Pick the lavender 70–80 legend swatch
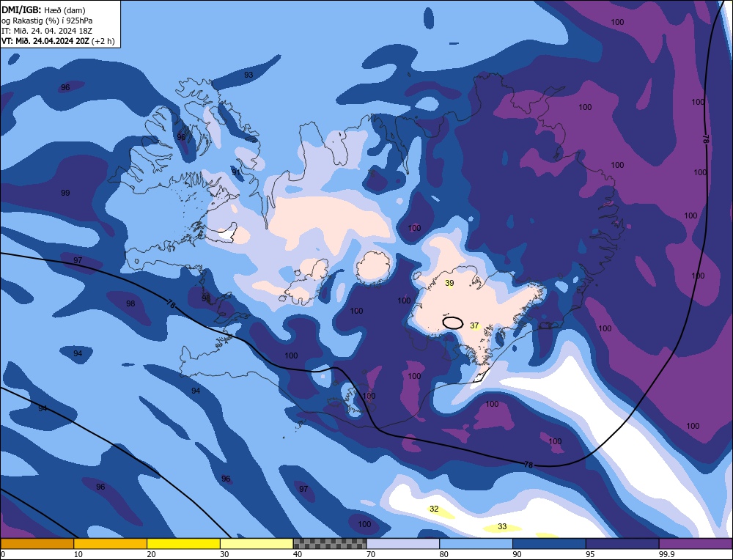Screen dimensions: 733x560 [403, 544]
